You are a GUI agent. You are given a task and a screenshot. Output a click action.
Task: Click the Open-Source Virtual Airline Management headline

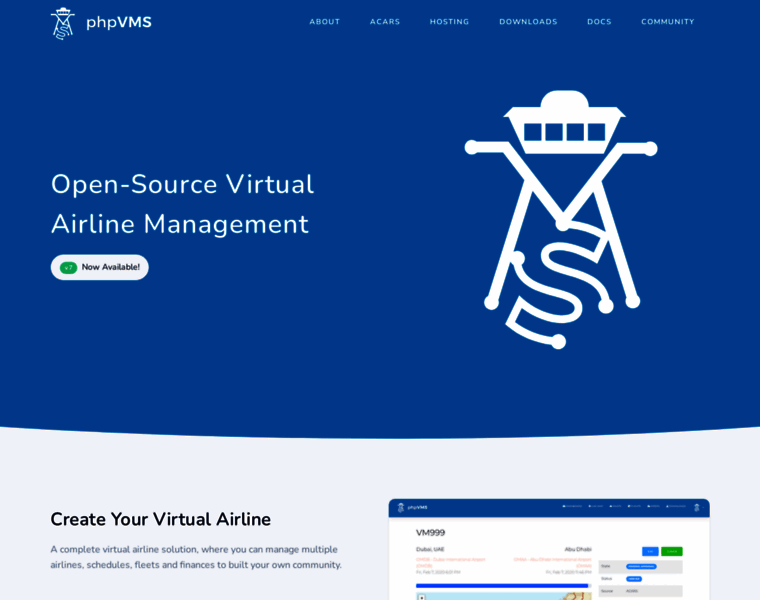click(182, 204)
